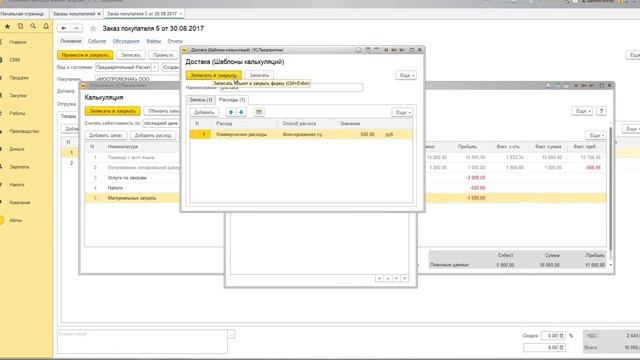Open the Предварительный Расчет dropdown arrow
The width and height of the screenshot is (640, 360).
(155, 67)
